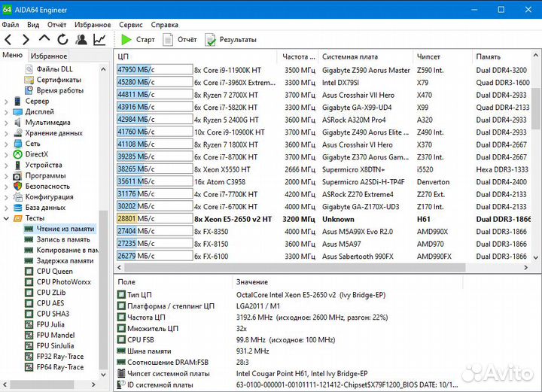Open the Вид menu
The width and height of the screenshot is (542, 392).
[33, 25]
